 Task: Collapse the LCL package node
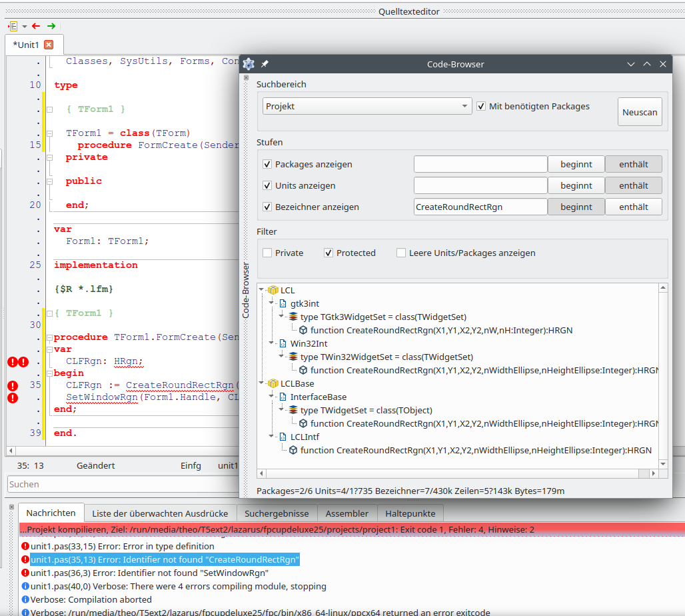pyautogui.click(x=261, y=289)
